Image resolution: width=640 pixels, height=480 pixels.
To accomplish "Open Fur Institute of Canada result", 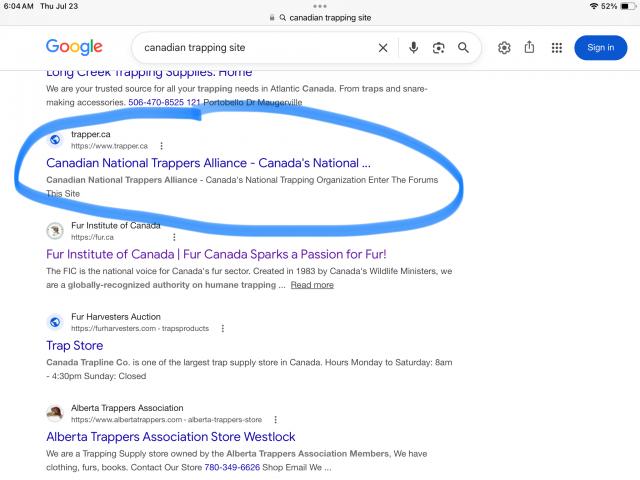I will pyautogui.click(x=216, y=254).
